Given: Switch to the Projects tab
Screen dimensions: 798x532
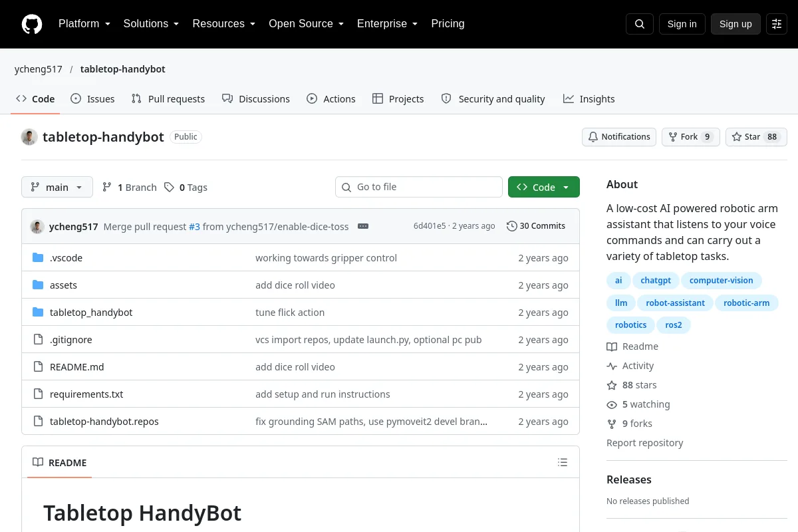Looking at the screenshot, I should pyautogui.click(x=398, y=99).
